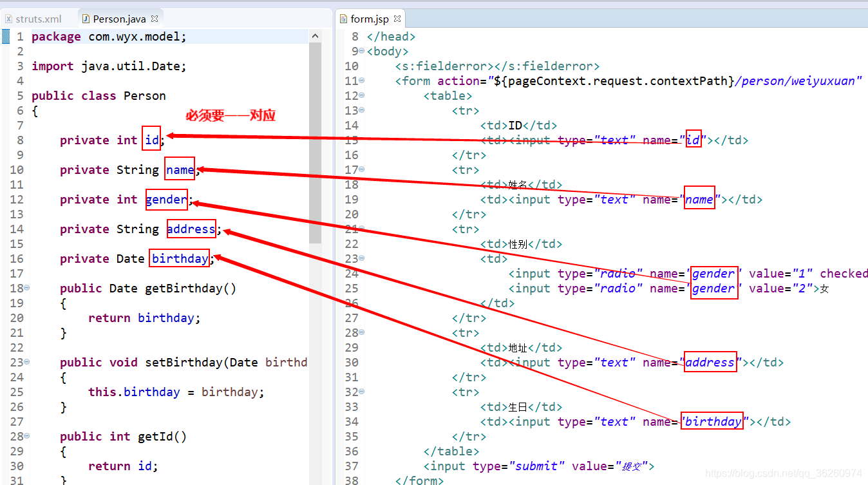The image size is (868, 485).
Task: Click 'public class Person' declaration
Action: pyautogui.click(x=99, y=96)
